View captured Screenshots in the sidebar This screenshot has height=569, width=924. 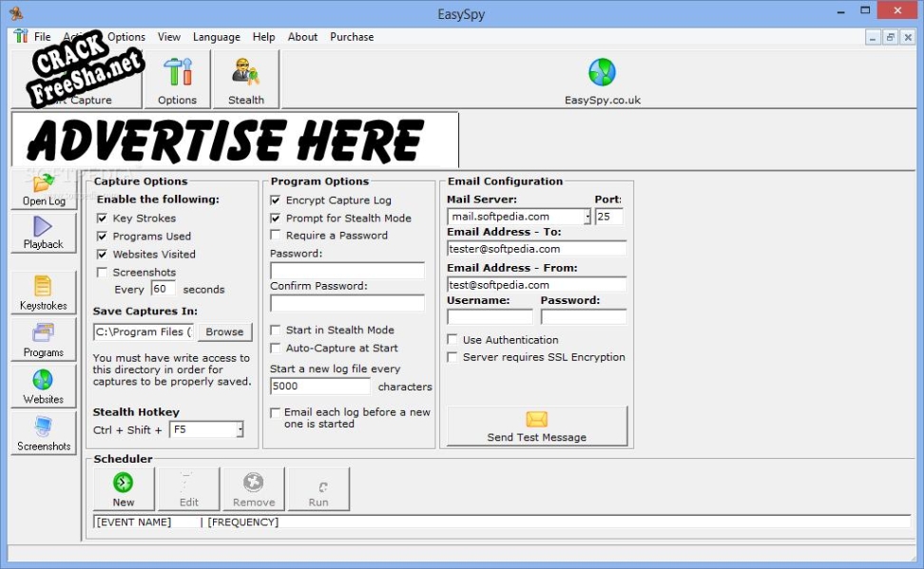click(x=44, y=433)
